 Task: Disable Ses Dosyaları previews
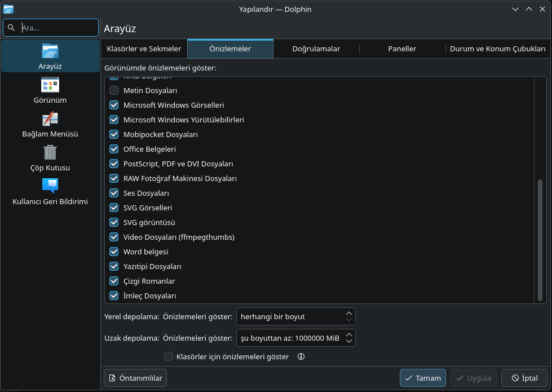coord(114,193)
